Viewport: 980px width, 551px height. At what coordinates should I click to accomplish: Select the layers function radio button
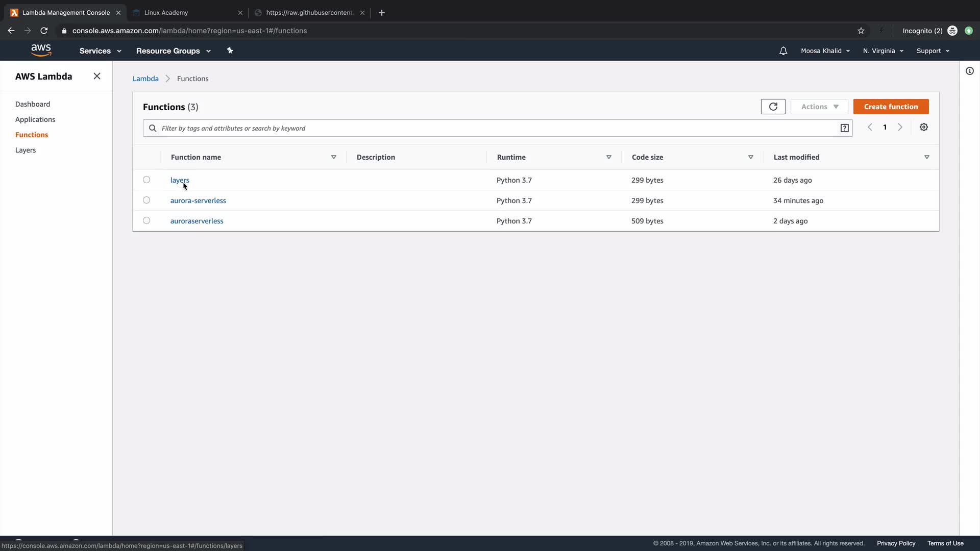(x=146, y=180)
